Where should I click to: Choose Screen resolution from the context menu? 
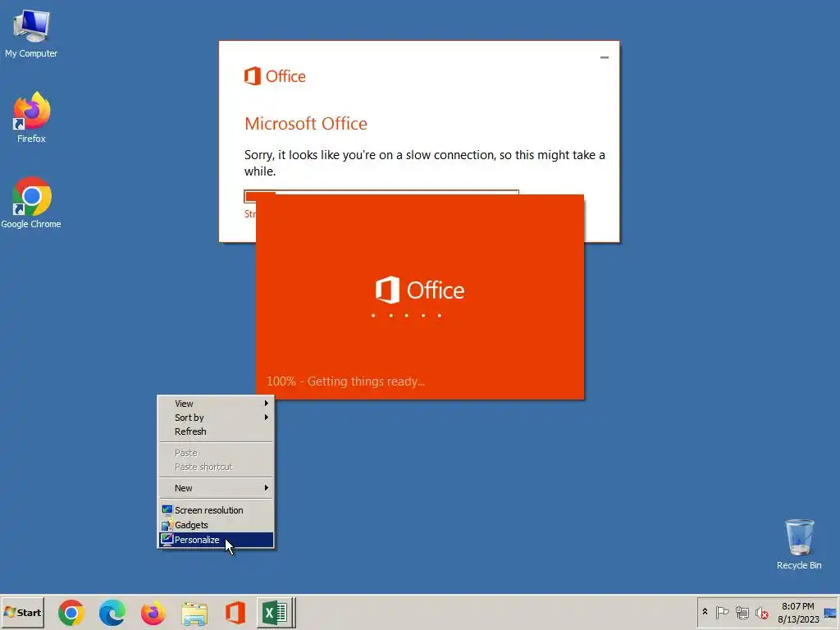217,510
